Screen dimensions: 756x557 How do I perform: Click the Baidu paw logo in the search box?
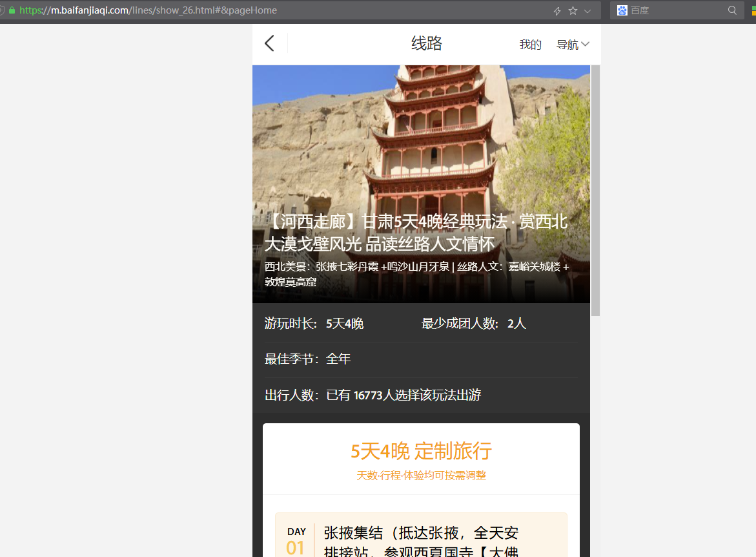622,10
